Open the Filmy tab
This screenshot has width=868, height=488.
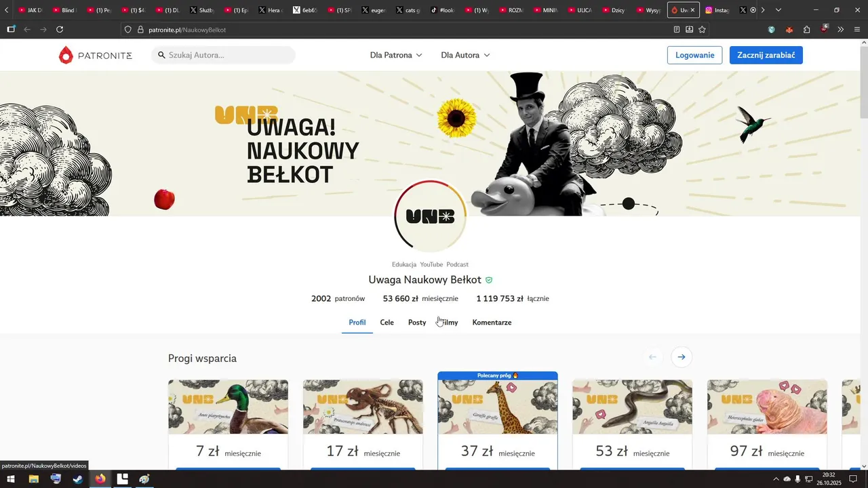pyautogui.click(x=449, y=323)
